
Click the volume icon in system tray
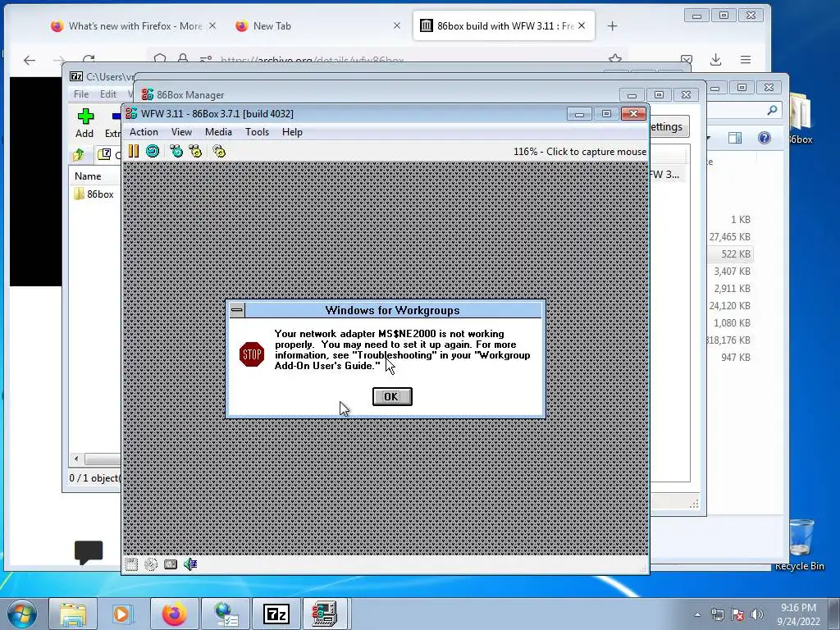tap(757, 614)
